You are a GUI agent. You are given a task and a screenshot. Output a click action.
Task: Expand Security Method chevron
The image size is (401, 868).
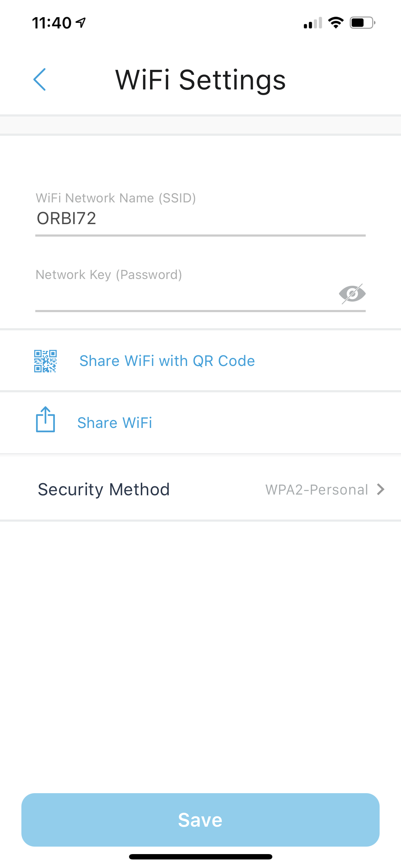[x=381, y=489]
